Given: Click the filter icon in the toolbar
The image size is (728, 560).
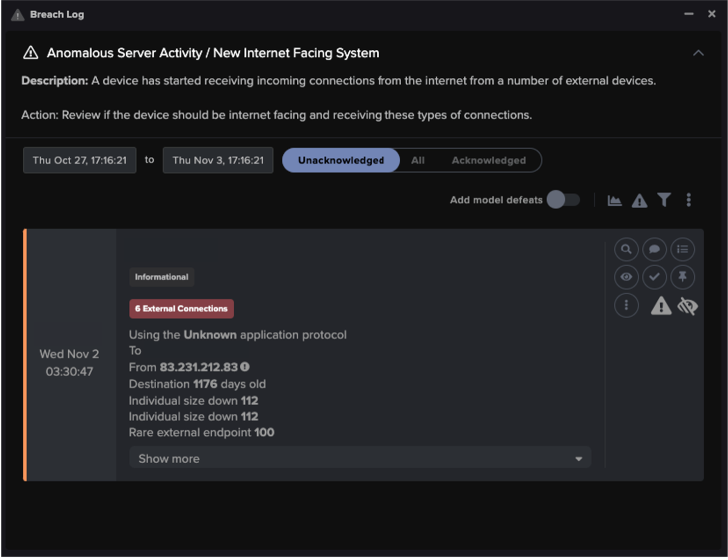Looking at the screenshot, I should [664, 200].
